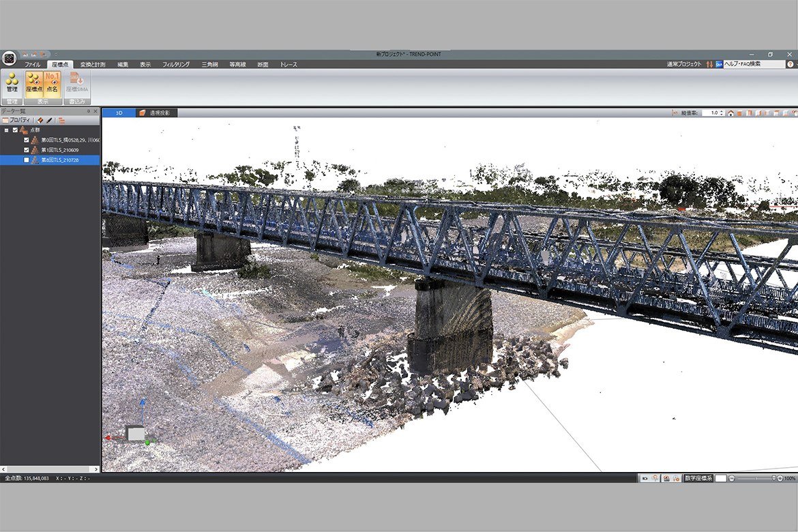Click the eraser icon in data panel
The width and height of the screenshot is (798, 532).
click(x=40, y=120)
